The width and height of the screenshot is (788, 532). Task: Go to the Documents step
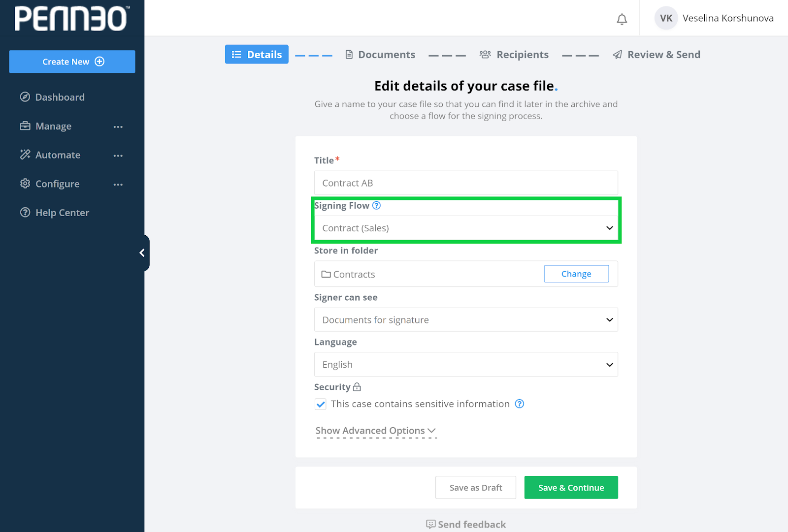tap(380, 55)
